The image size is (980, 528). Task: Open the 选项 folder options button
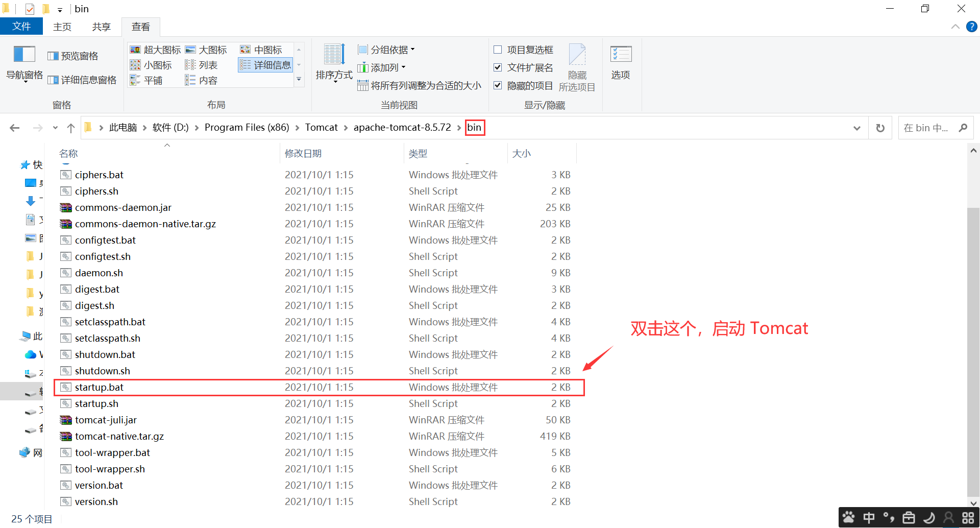[x=621, y=63]
